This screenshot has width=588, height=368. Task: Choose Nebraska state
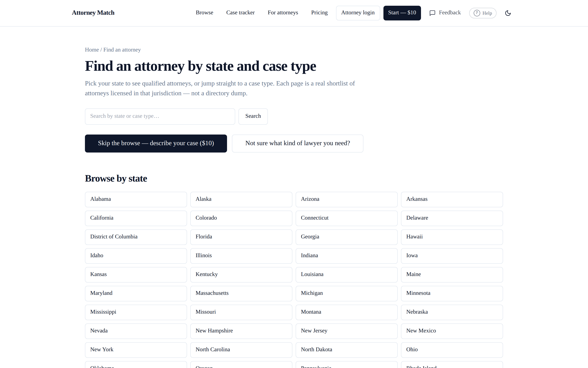tap(452, 312)
